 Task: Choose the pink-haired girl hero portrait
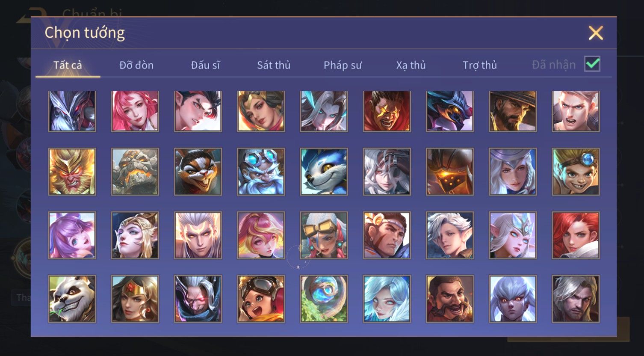point(135,111)
